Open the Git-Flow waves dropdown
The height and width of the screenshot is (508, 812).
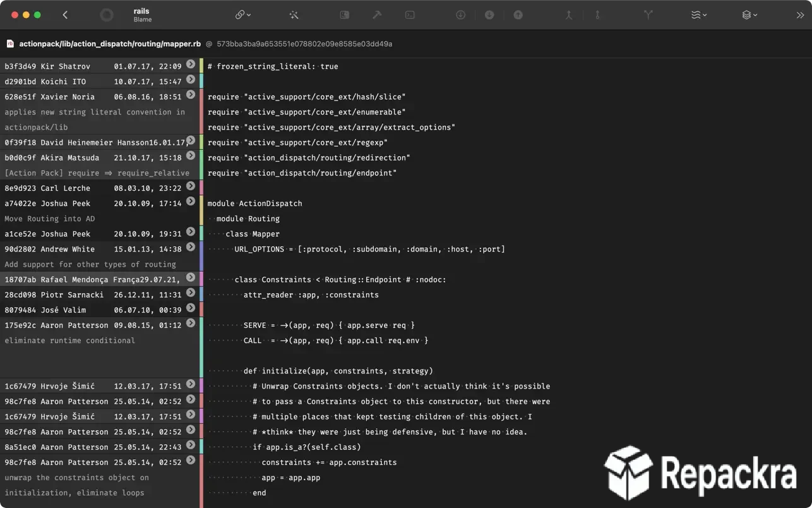point(699,15)
